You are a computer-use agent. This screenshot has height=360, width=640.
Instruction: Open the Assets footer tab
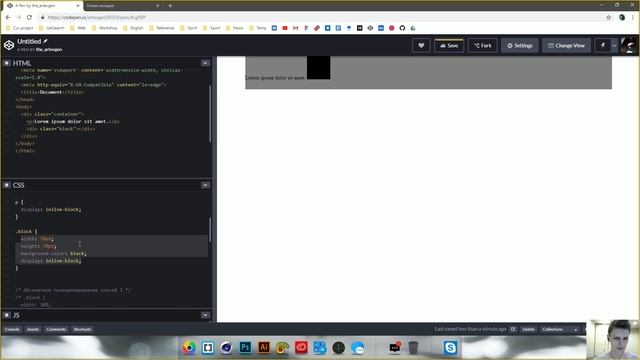[x=33, y=329]
